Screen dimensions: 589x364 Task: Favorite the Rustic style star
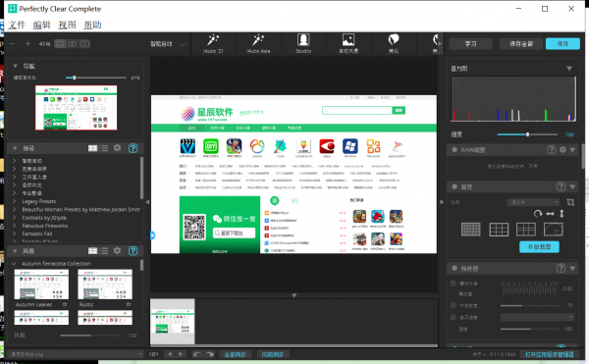pos(129,304)
